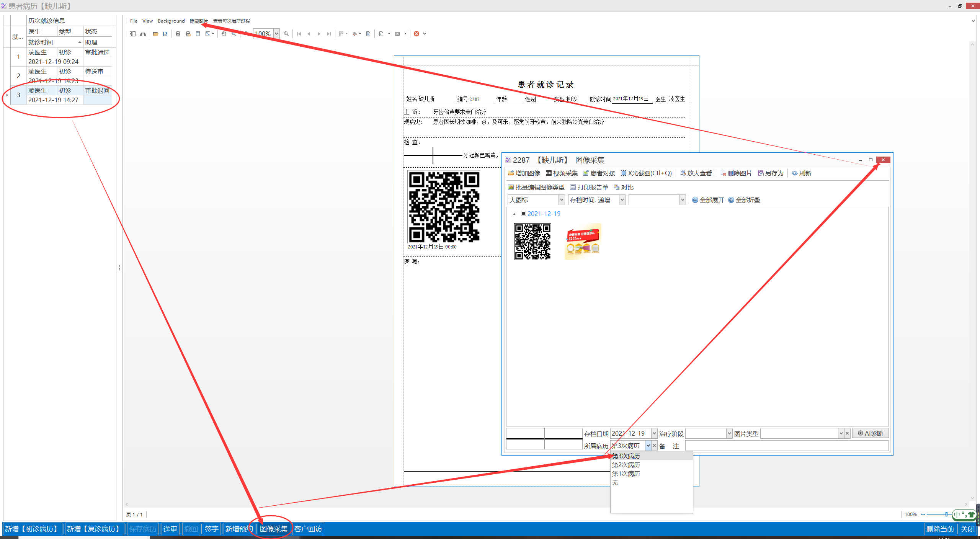This screenshot has width=980, height=539.
Task: Export the document via the export icon
Action: tap(381, 34)
